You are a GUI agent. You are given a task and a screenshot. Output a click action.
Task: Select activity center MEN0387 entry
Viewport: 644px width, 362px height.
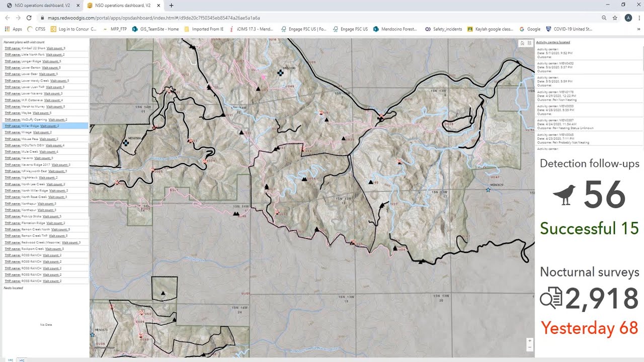tap(589, 124)
